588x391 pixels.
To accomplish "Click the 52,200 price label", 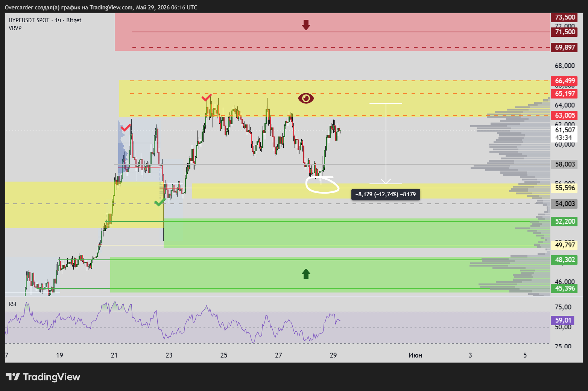I will (565, 221).
